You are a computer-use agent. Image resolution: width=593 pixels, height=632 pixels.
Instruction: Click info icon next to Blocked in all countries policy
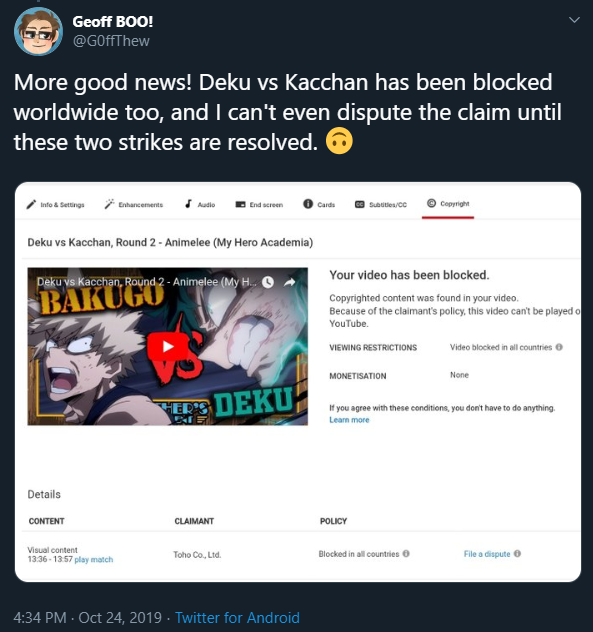(x=406, y=553)
